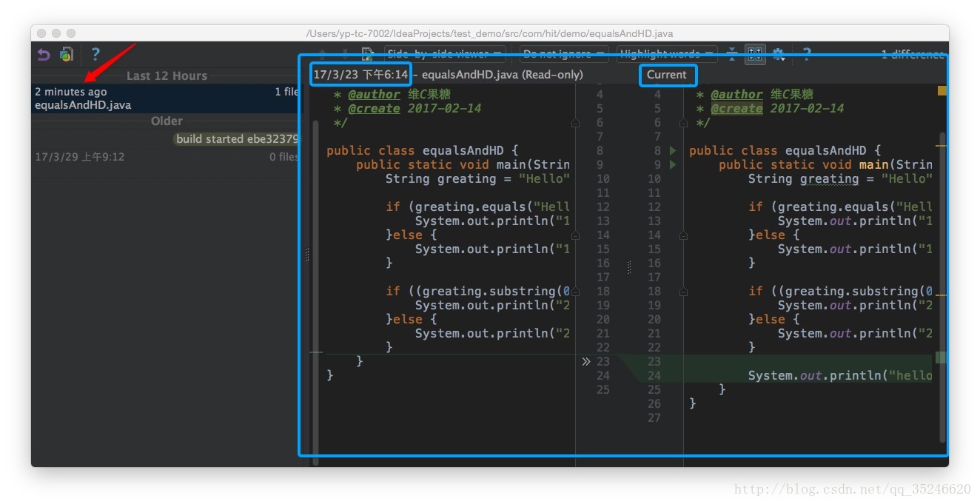Click the Revert icon in history toolbar

point(44,54)
